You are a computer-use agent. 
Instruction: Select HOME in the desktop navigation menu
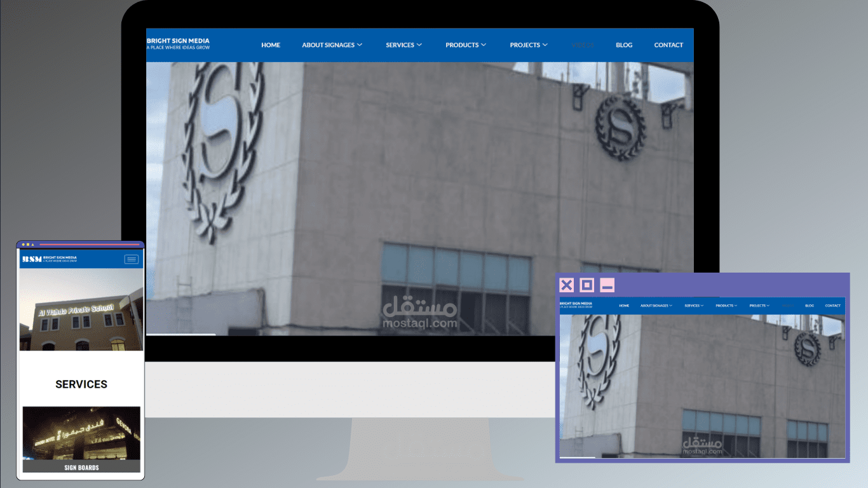point(271,44)
